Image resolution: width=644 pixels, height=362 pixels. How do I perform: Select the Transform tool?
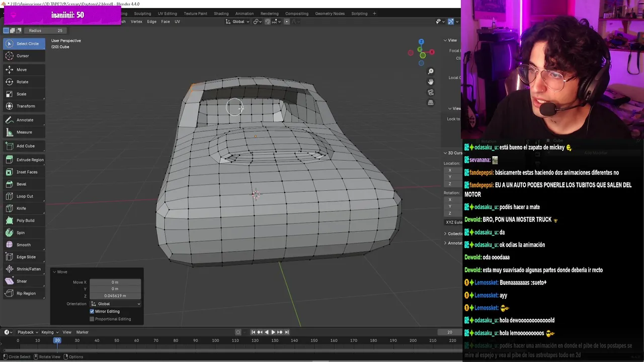[x=24, y=106]
